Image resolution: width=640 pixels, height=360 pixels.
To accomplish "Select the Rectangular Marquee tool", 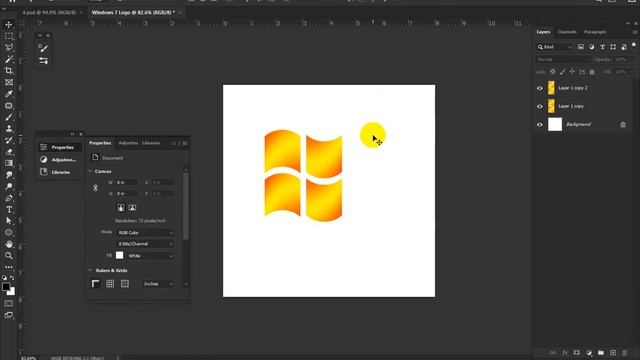I will 9,36.
